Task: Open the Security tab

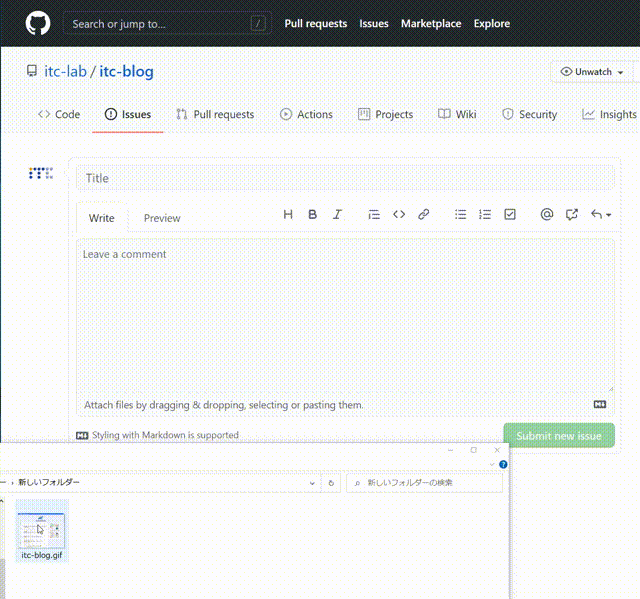Action: point(529,114)
